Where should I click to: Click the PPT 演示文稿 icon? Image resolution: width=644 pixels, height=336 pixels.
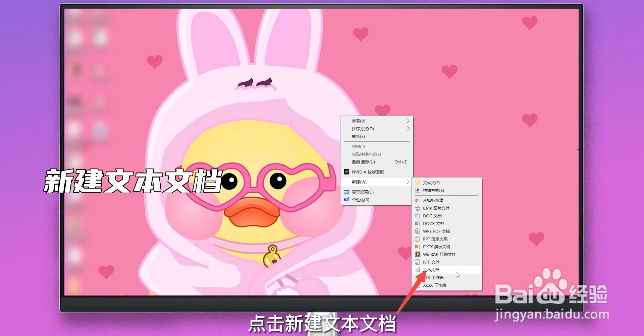(418, 239)
